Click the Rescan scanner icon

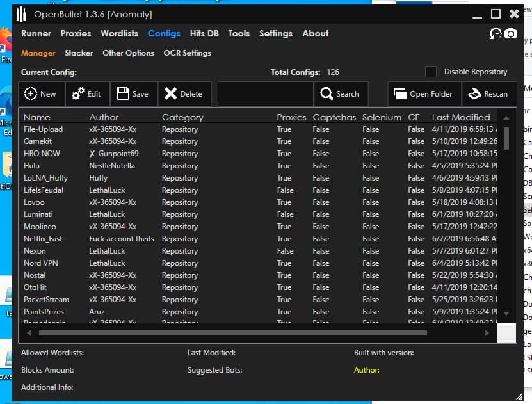point(474,93)
